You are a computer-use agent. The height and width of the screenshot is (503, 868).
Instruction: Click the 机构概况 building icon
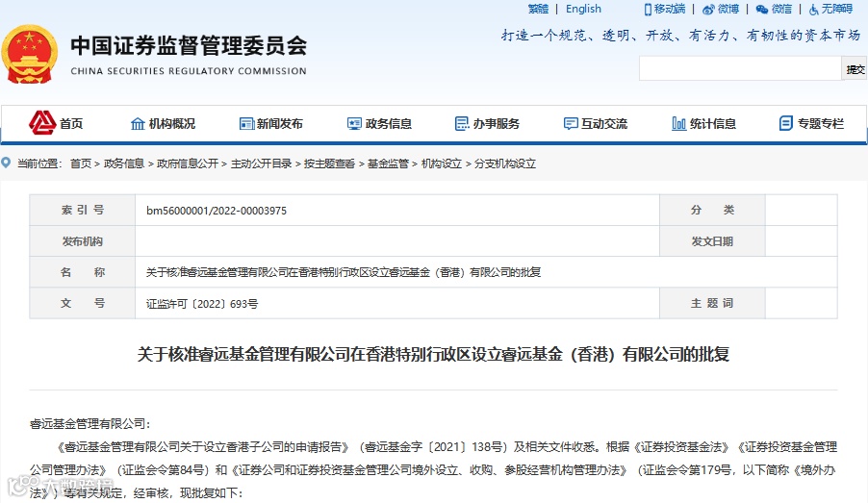point(138,124)
